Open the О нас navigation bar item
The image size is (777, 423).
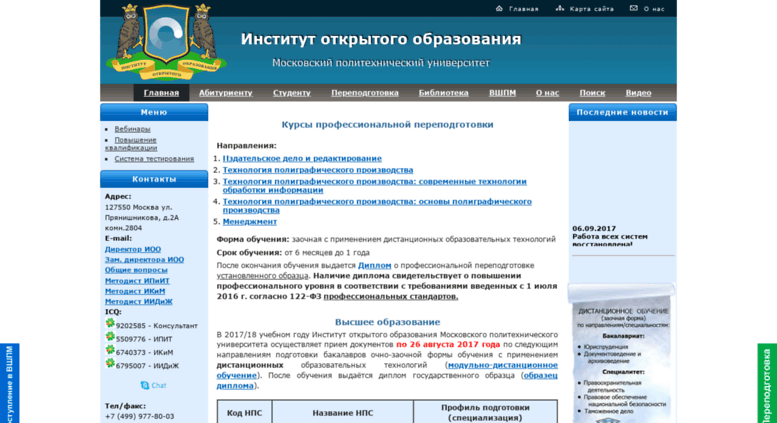(547, 93)
